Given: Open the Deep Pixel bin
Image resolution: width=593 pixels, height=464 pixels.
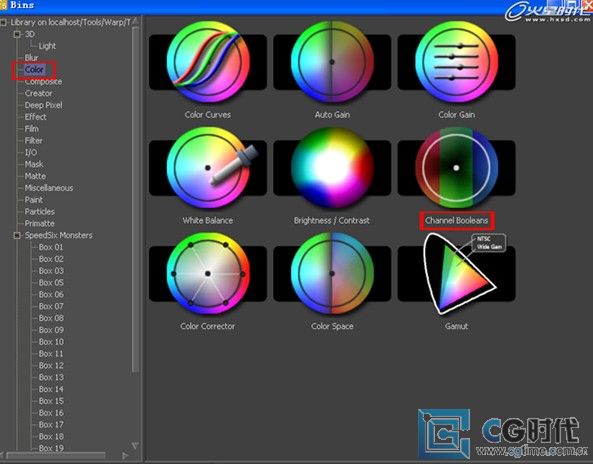Looking at the screenshot, I should (x=43, y=105).
